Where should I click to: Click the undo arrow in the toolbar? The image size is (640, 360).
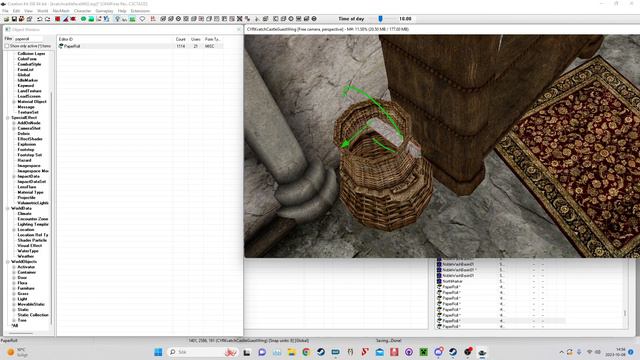[40, 19]
